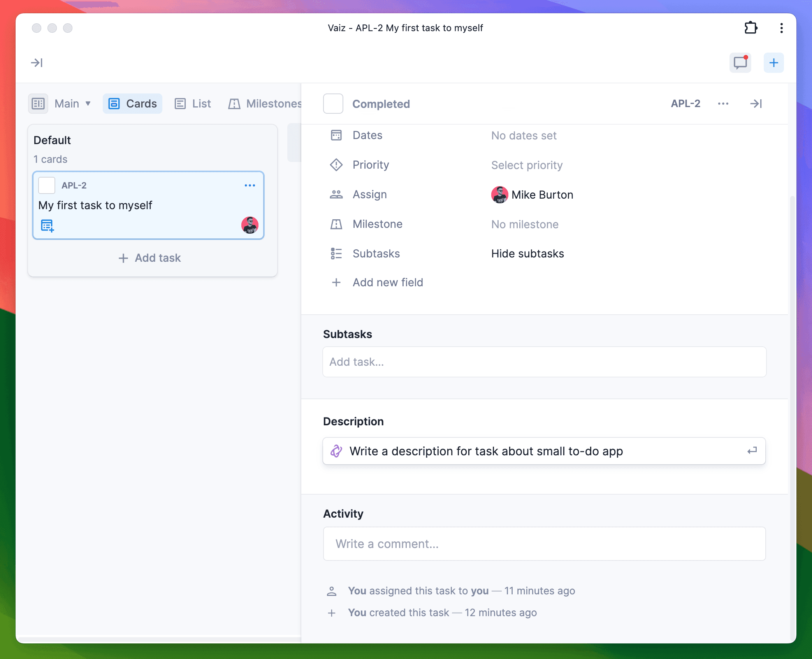Image resolution: width=812 pixels, height=659 pixels.
Task: Open the No milestone selector
Action: click(524, 224)
